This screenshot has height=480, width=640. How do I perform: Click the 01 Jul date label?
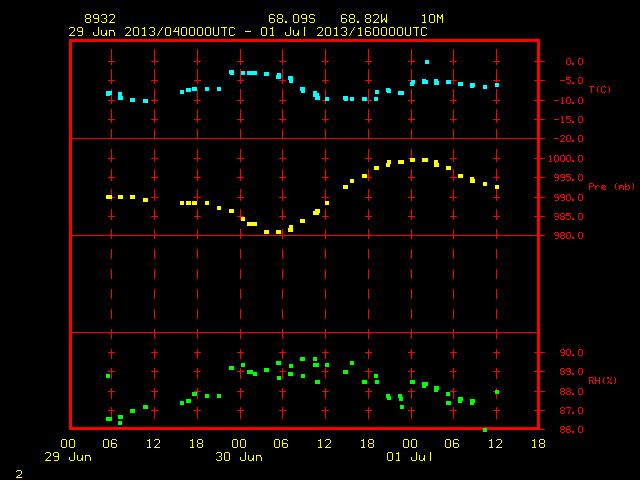point(410,457)
